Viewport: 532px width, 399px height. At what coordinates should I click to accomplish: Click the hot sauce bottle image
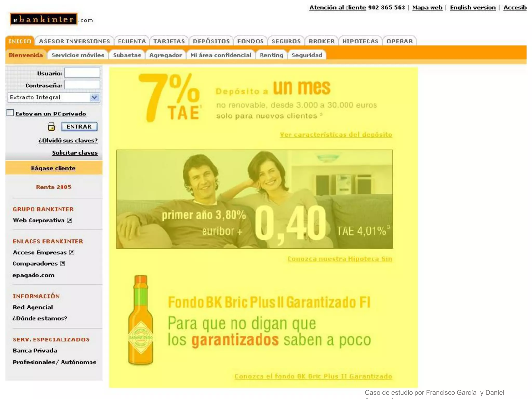tap(141, 320)
